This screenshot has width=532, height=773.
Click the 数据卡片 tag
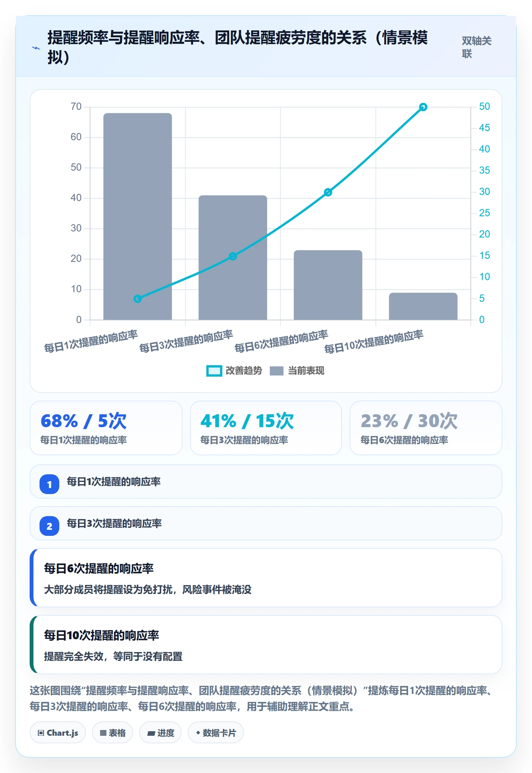(216, 733)
